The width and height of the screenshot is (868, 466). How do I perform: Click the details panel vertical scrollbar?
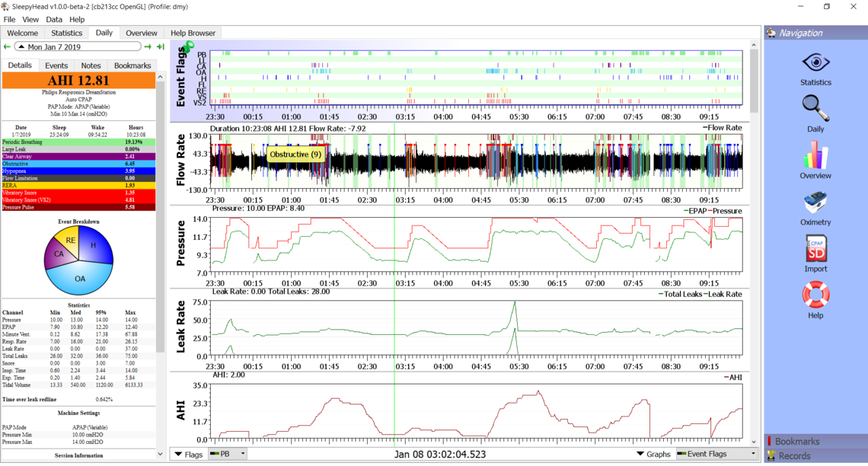161,215
